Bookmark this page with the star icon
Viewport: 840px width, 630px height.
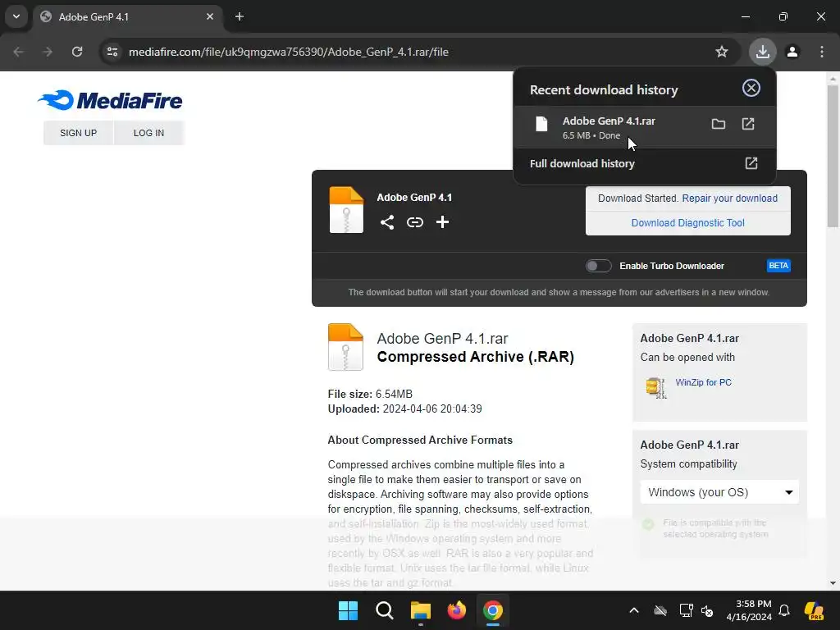click(x=722, y=52)
